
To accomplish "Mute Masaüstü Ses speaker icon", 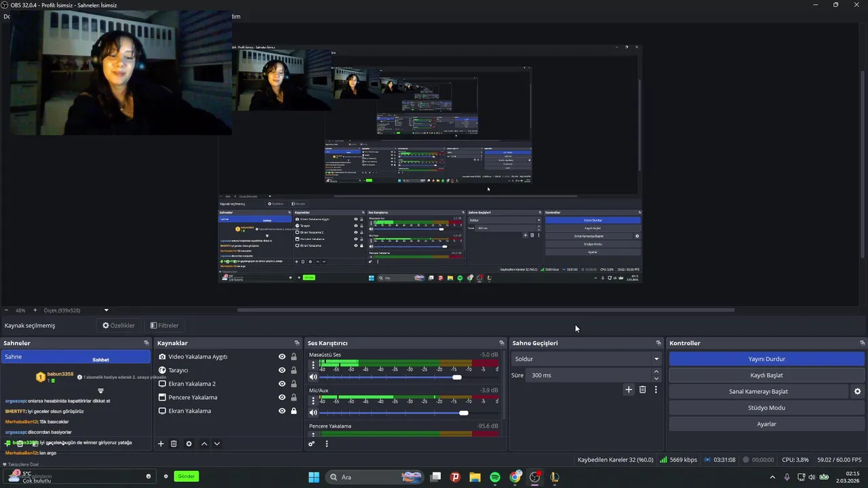I will [x=313, y=377].
